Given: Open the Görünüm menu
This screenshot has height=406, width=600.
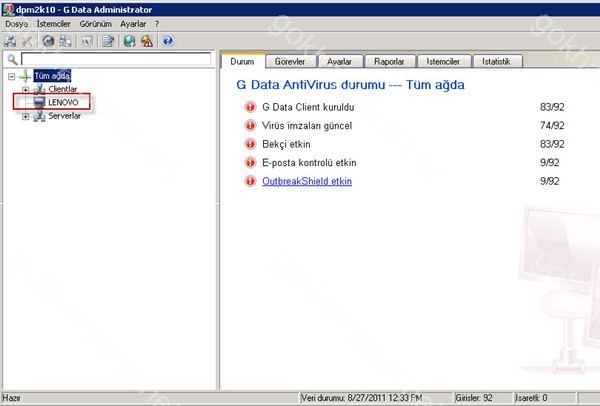Looking at the screenshot, I should pyautogui.click(x=95, y=23).
